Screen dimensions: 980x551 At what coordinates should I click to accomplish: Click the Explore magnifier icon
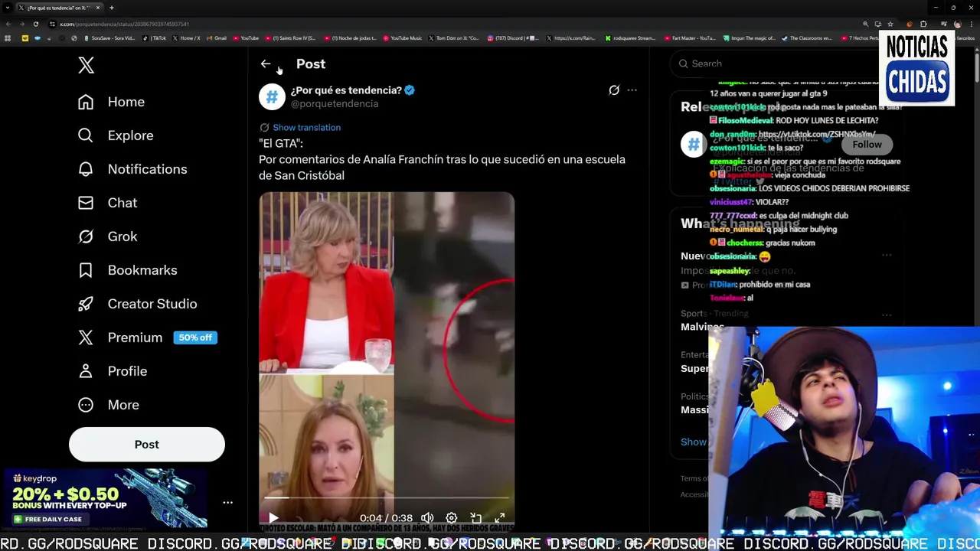click(86, 135)
